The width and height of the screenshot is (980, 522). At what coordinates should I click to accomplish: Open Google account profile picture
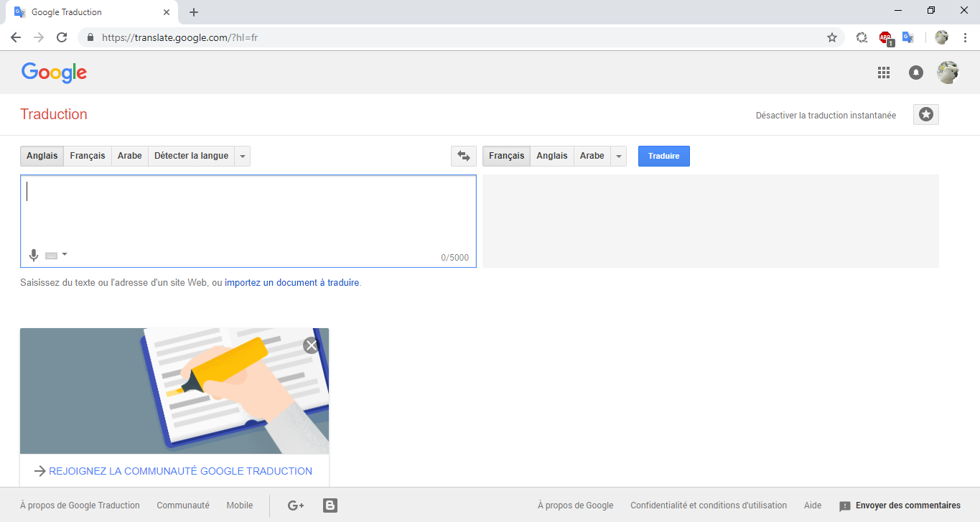[948, 73]
